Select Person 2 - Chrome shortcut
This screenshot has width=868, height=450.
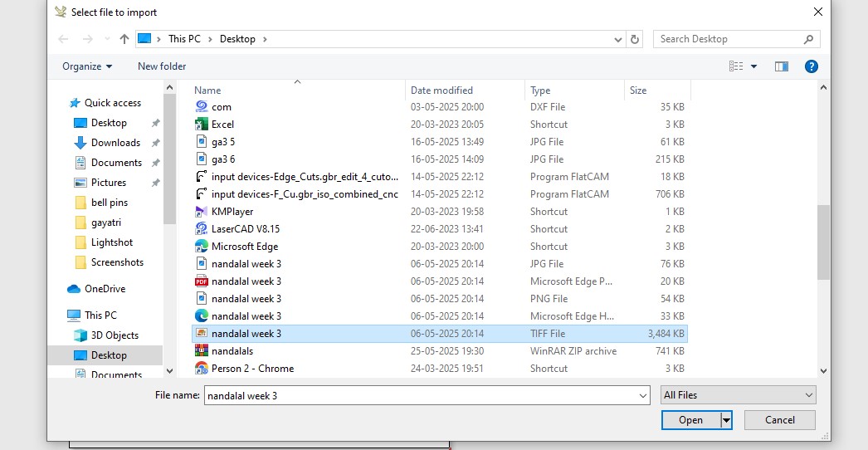(440, 369)
